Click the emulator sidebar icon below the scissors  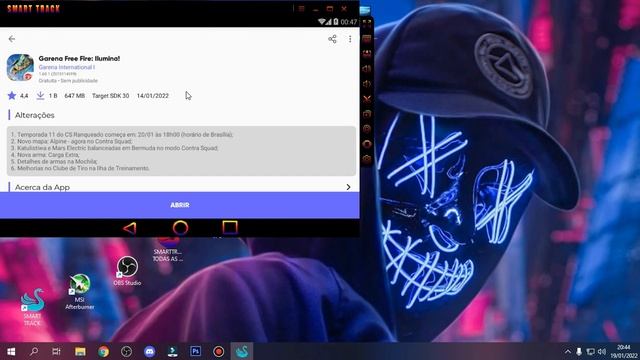click(367, 114)
